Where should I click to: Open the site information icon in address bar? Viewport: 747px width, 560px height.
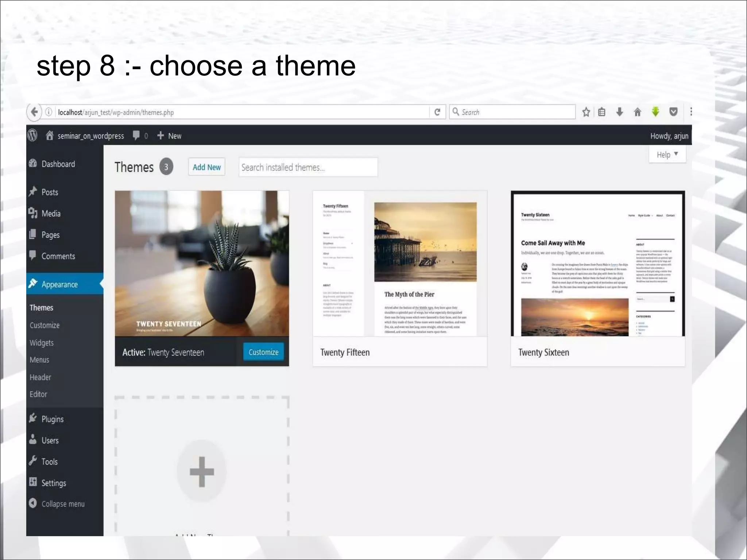click(x=49, y=112)
